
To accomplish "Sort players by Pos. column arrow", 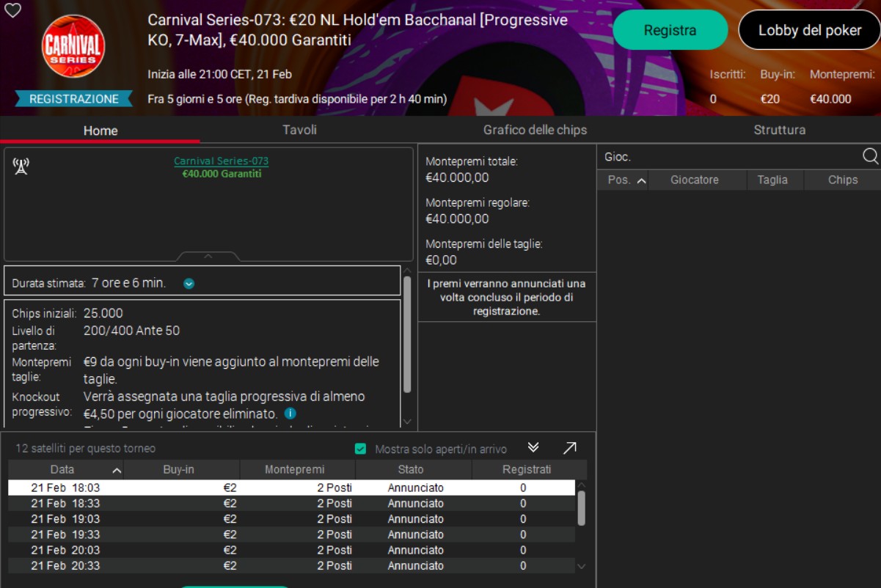I will click(641, 180).
